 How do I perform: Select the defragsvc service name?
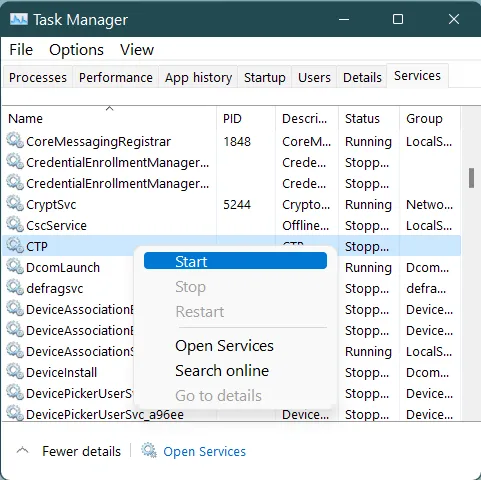click(x=55, y=288)
